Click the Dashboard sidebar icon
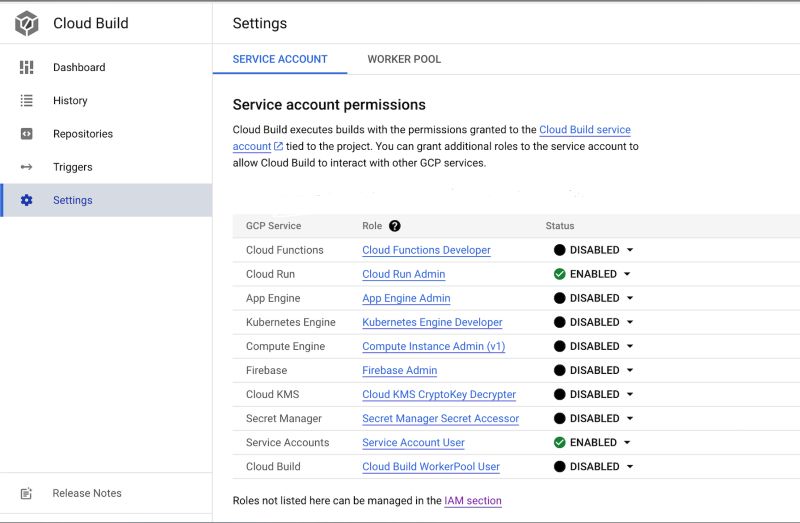 point(27,67)
